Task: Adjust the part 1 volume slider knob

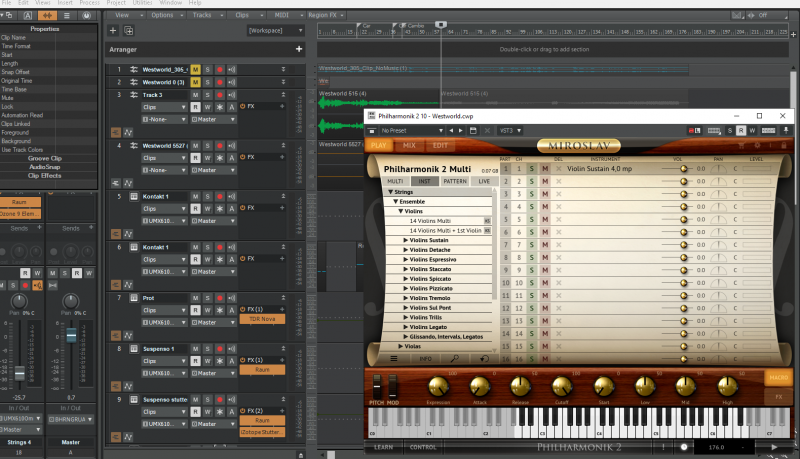Action: (684, 168)
